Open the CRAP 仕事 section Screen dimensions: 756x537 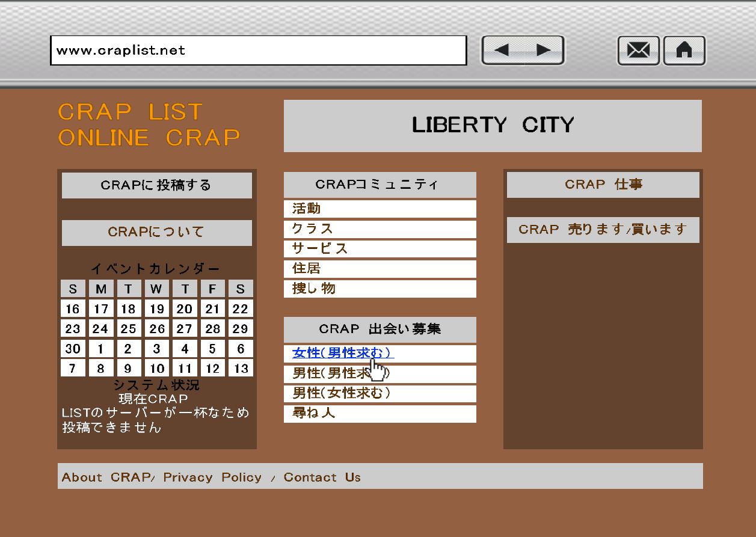click(603, 185)
